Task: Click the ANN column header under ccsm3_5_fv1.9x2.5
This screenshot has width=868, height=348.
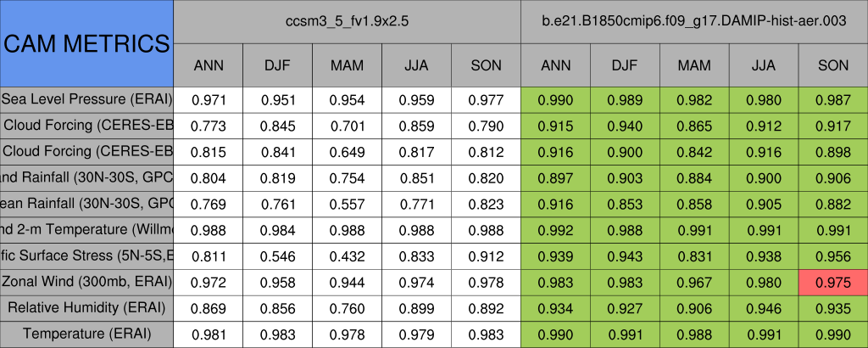Action: coord(208,65)
